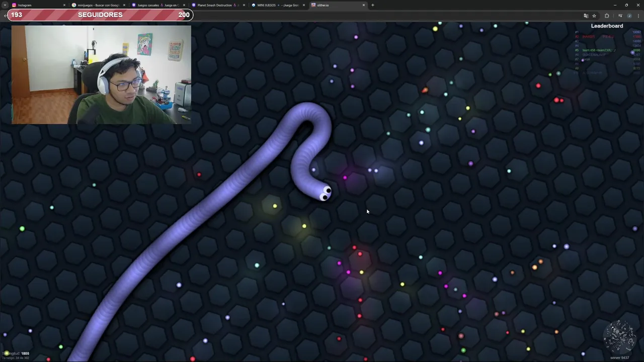Close the 'minijuegos - Buscar con Google' tab

click(124, 5)
